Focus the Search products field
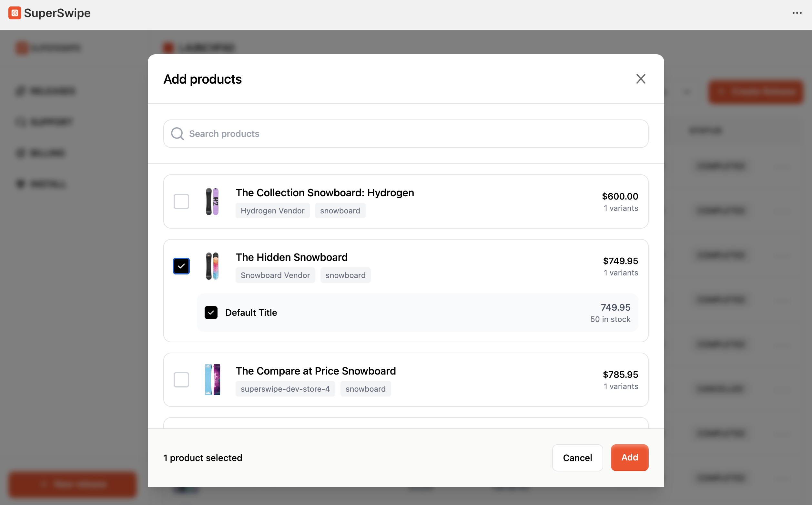The image size is (812, 505). click(x=405, y=134)
